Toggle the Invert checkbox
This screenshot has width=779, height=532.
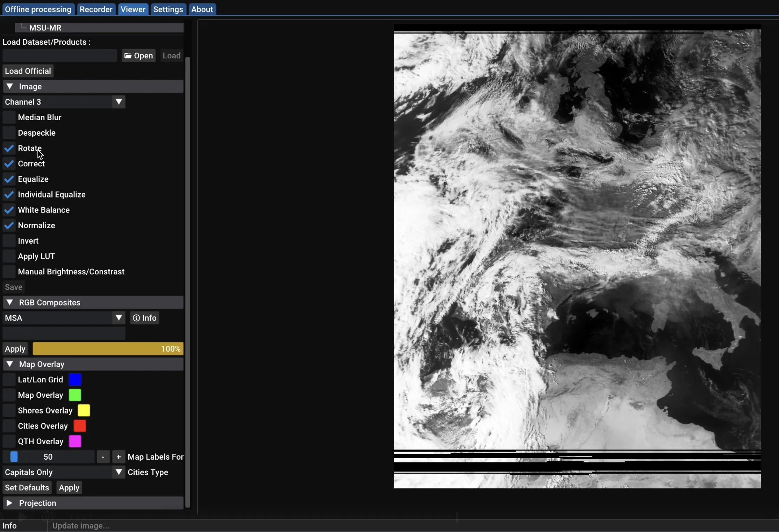click(x=9, y=240)
